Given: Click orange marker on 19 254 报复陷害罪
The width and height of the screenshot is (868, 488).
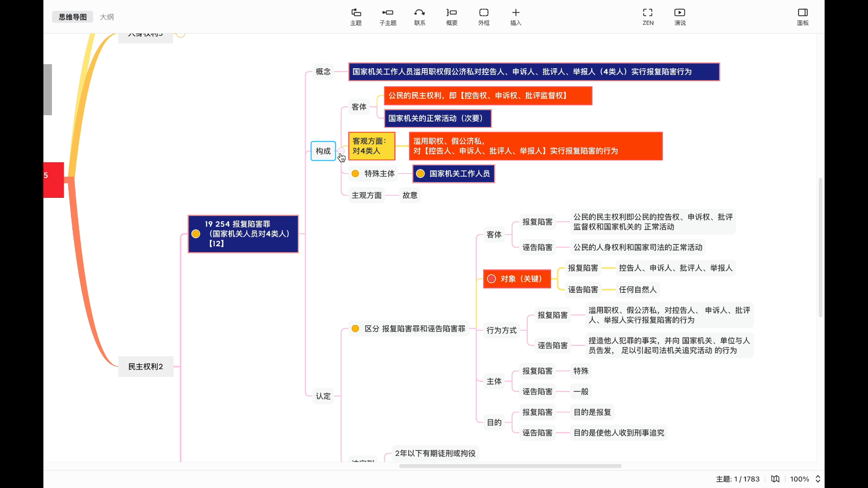Looking at the screenshot, I should click(x=196, y=234).
